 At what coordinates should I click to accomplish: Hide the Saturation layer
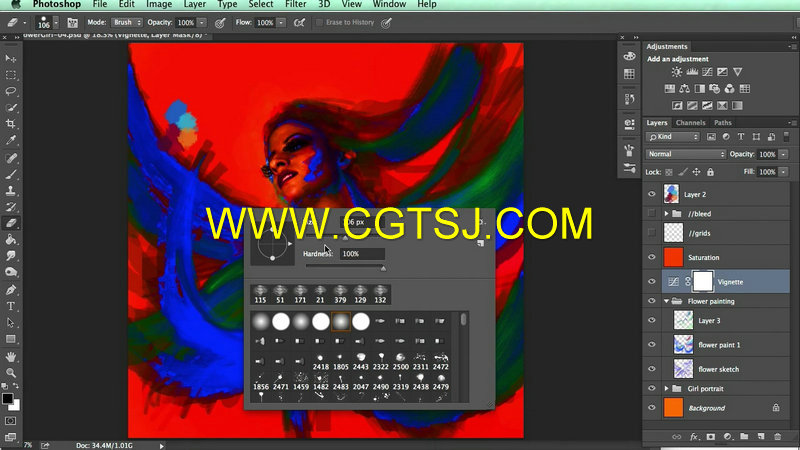(652, 258)
